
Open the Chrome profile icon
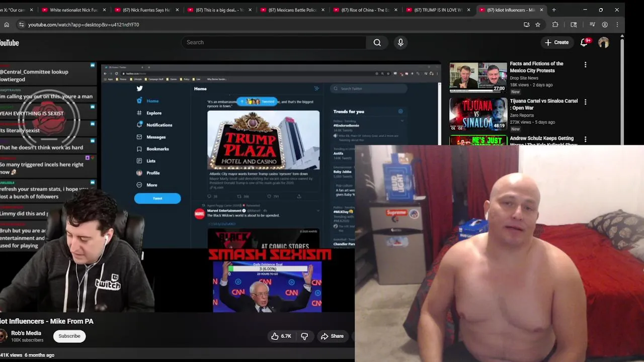[x=605, y=25]
